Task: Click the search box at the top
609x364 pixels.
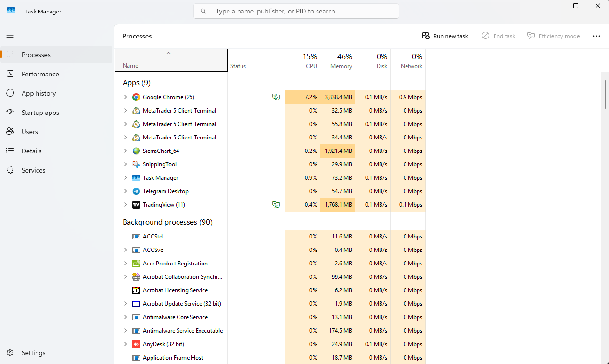Action: point(296,11)
